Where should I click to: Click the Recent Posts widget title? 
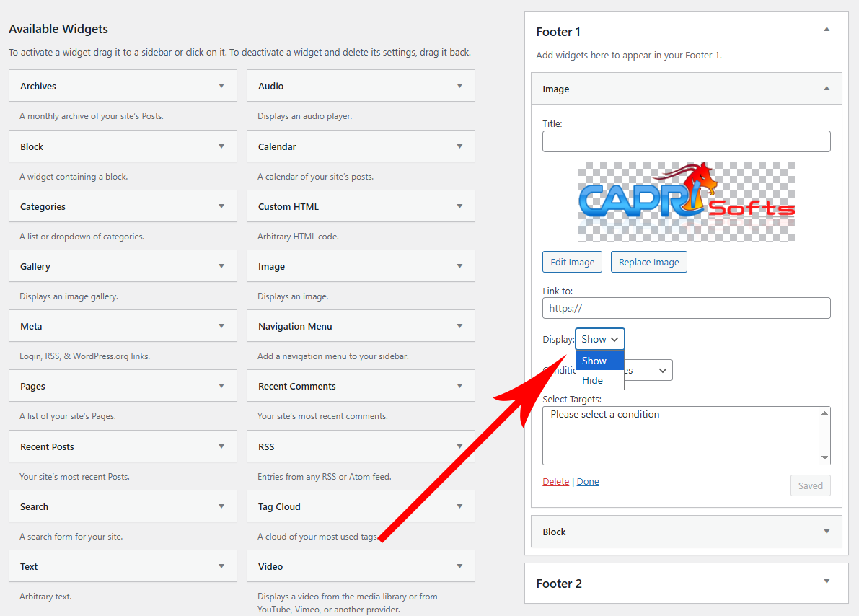click(47, 446)
